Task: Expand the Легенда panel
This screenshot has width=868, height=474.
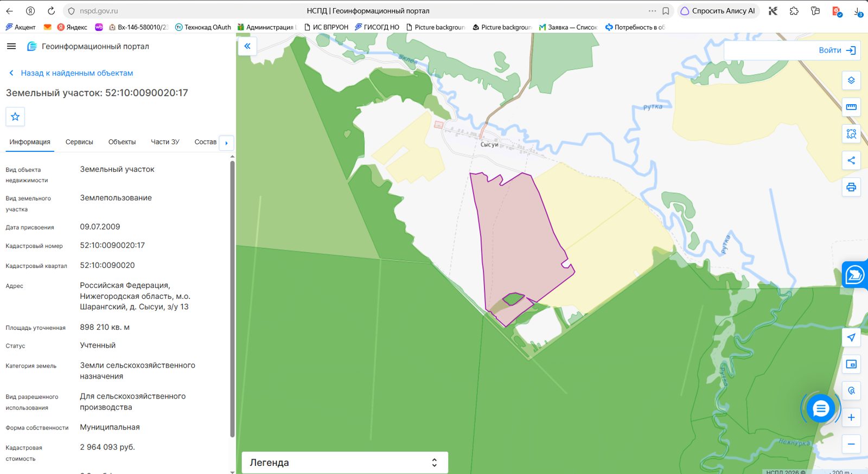Action: (344, 463)
